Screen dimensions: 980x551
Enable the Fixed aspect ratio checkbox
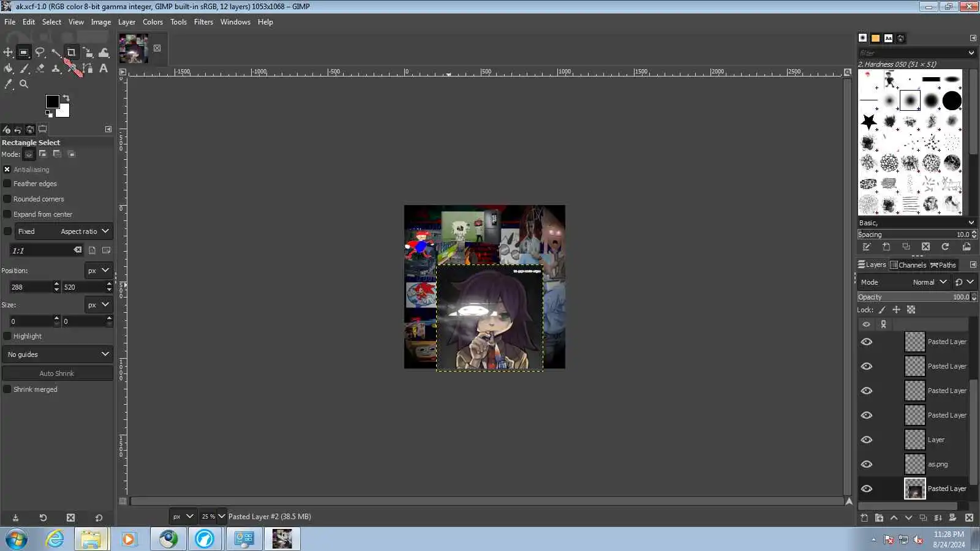coord(7,231)
